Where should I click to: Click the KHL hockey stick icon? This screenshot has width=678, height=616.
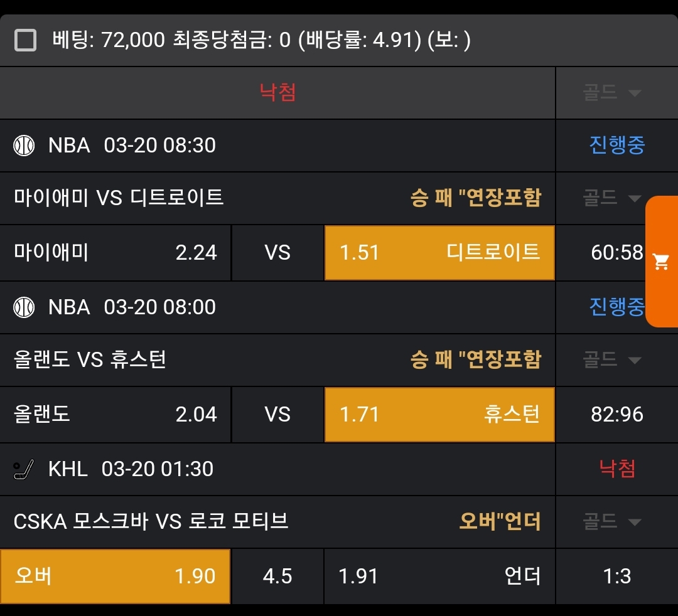(x=24, y=470)
